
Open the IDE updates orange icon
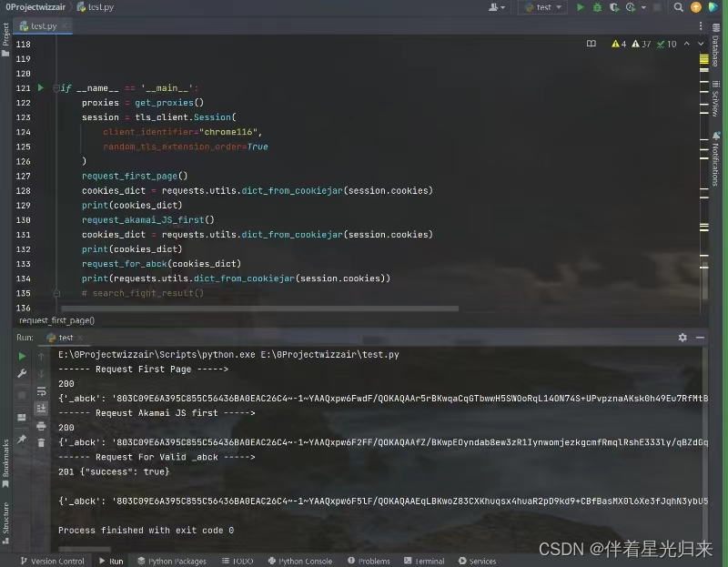click(x=695, y=7)
